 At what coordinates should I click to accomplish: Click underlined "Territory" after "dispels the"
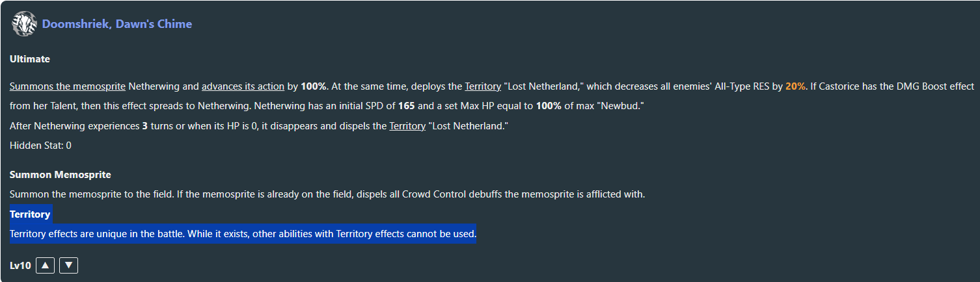pos(407,126)
